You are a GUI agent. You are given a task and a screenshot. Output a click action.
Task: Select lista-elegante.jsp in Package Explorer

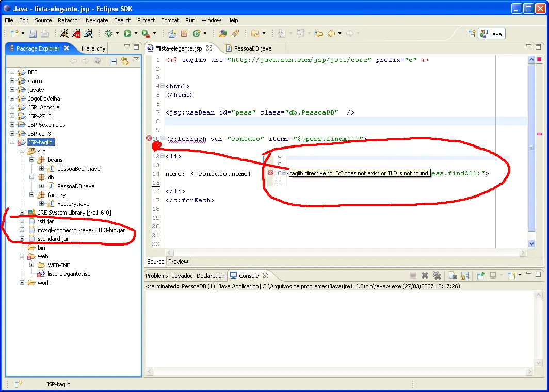coord(69,274)
